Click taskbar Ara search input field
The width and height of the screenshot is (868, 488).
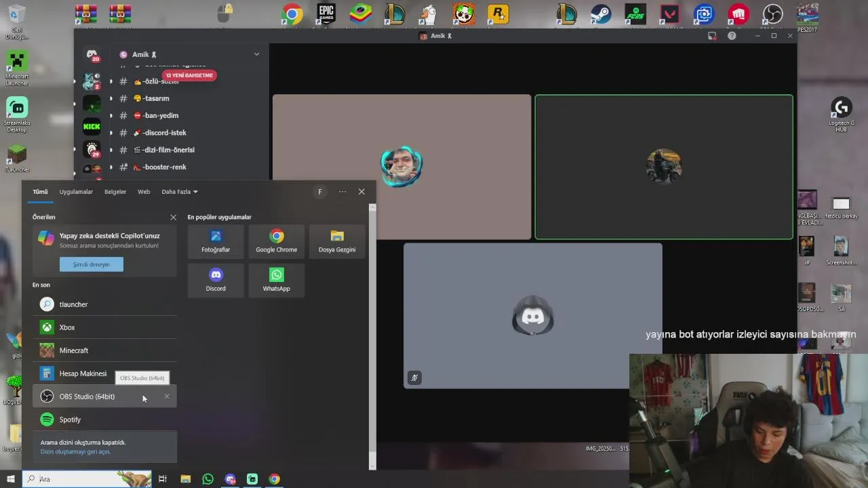pos(87,479)
